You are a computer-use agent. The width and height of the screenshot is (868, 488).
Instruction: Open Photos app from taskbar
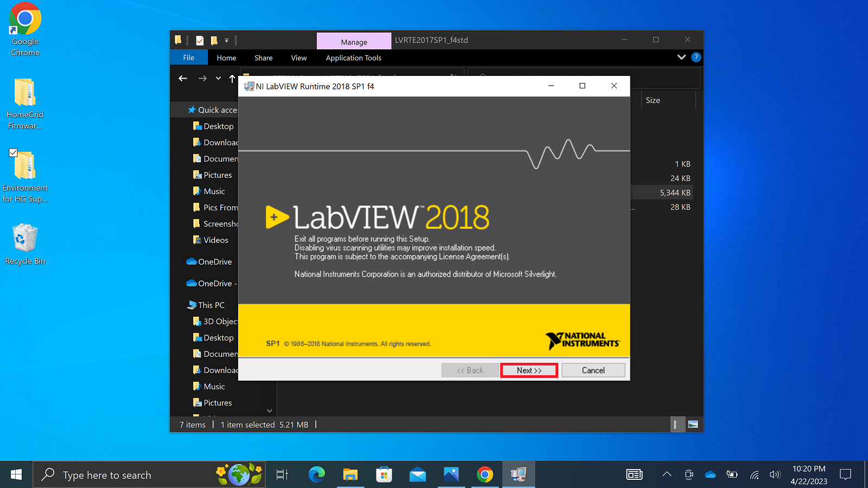pyautogui.click(x=451, y=475)
